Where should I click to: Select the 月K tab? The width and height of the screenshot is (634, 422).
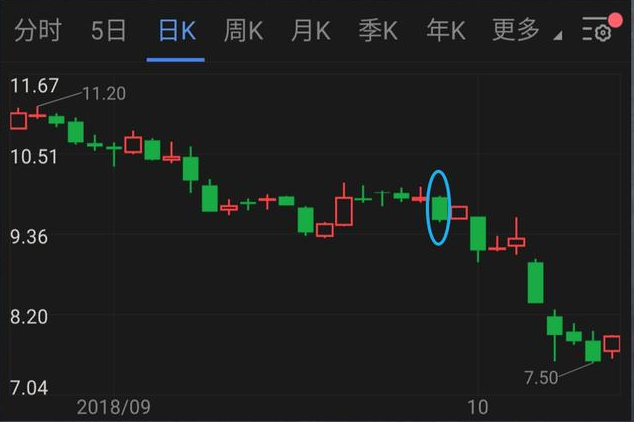point(311,30)
